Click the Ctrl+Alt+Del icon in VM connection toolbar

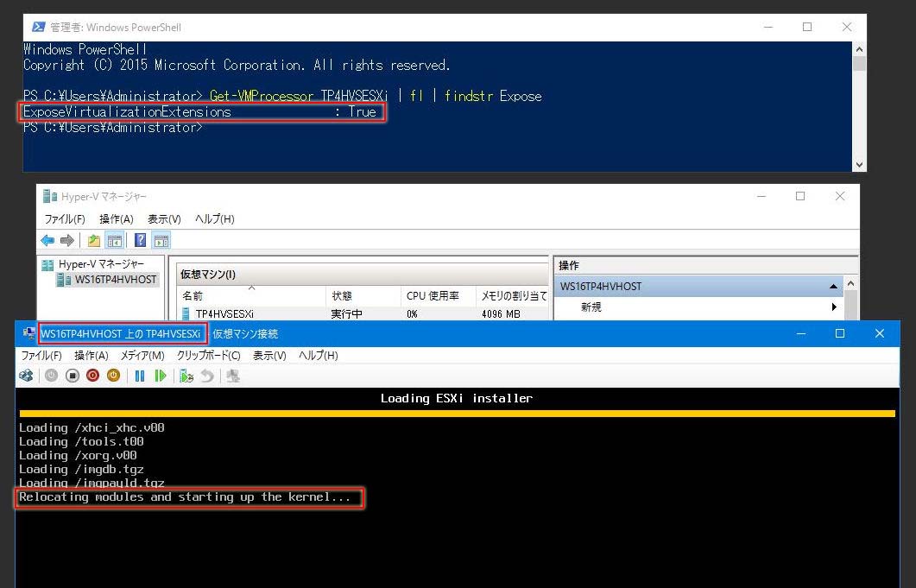[x=26, y=376]
